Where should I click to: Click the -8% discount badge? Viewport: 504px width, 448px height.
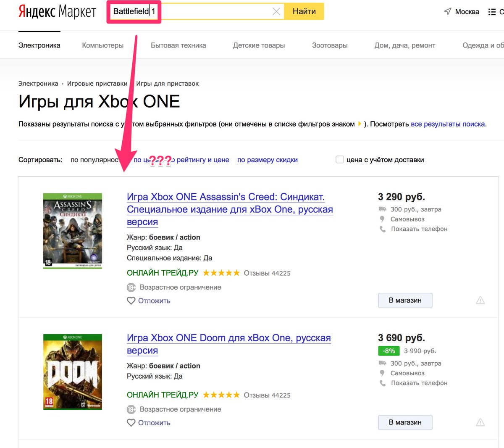(x=389, y=351)
